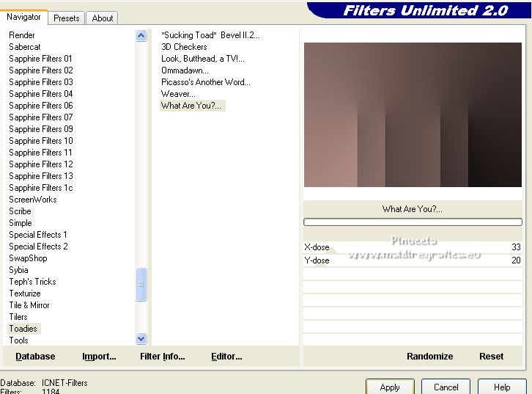Pick Look, Butthead, a TV! filter

[202, 59]
